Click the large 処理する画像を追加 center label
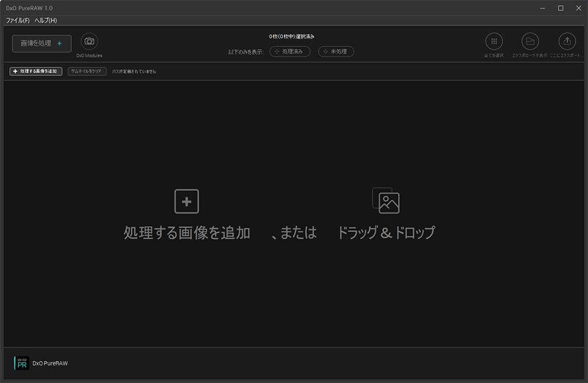 tap(187, 233)
